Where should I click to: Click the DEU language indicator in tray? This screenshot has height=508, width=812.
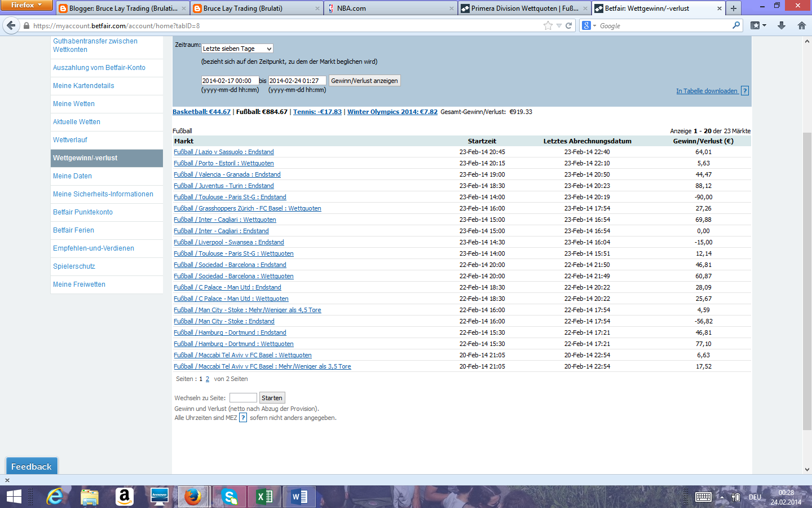[x=755, y=497]
